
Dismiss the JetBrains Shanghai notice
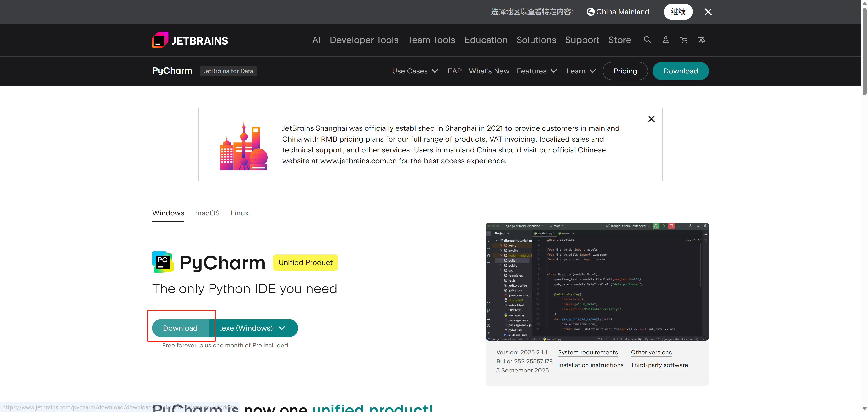click(x=651, y=119)
